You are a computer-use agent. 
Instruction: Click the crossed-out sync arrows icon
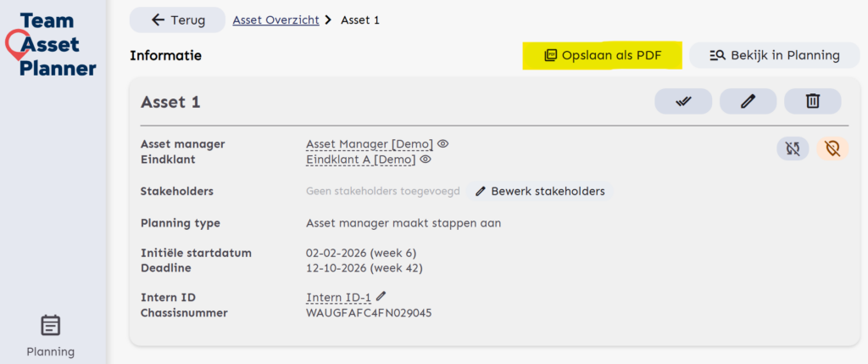[793, 148]
